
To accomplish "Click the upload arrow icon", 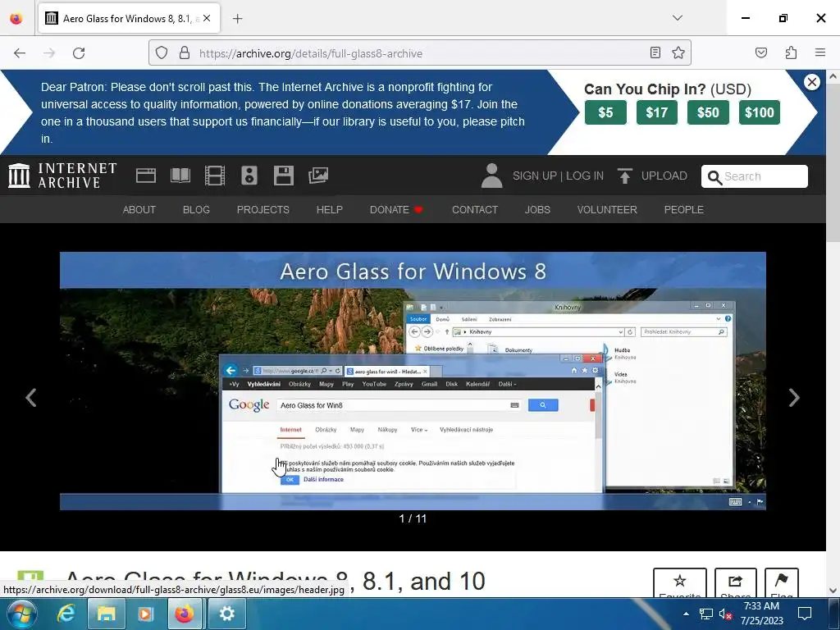I will (624, 176).
